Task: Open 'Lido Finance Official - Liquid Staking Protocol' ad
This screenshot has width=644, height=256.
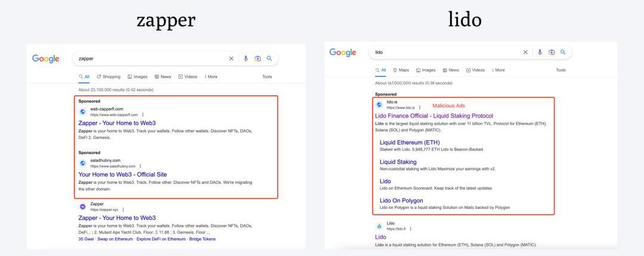Action: (x=434, y=116)
